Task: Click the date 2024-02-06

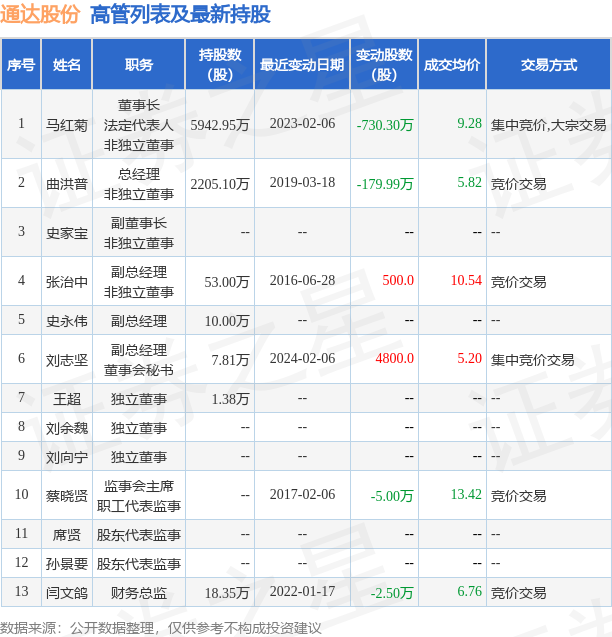Action: [302, 358]
